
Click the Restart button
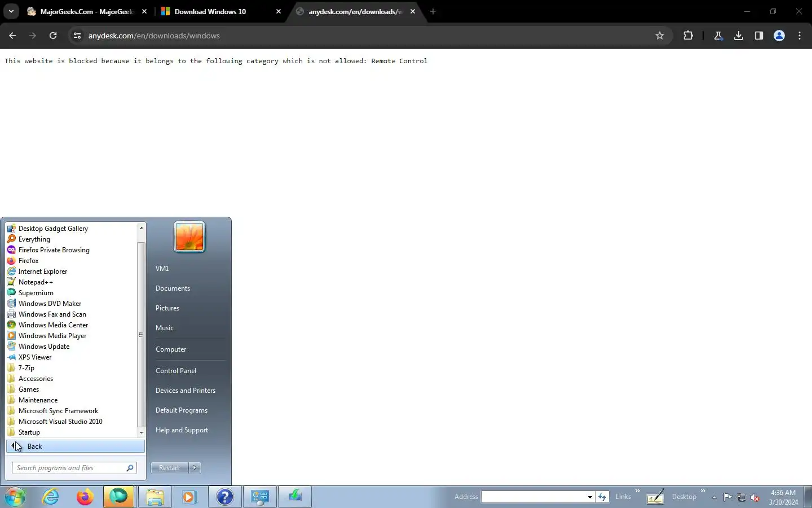(x=169, y=468)
